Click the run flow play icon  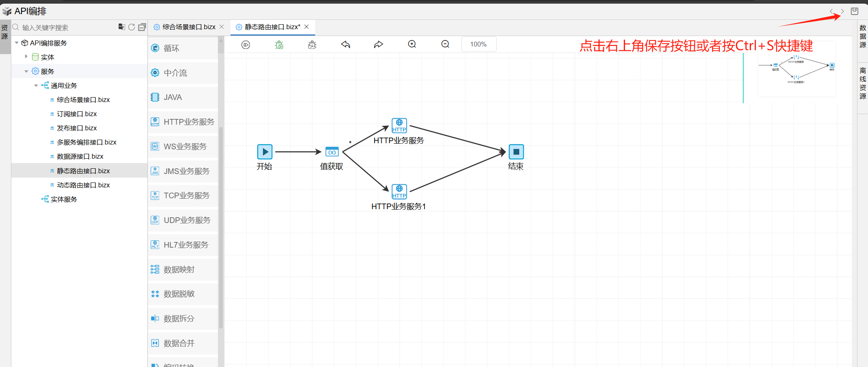(x=246, y=45)
